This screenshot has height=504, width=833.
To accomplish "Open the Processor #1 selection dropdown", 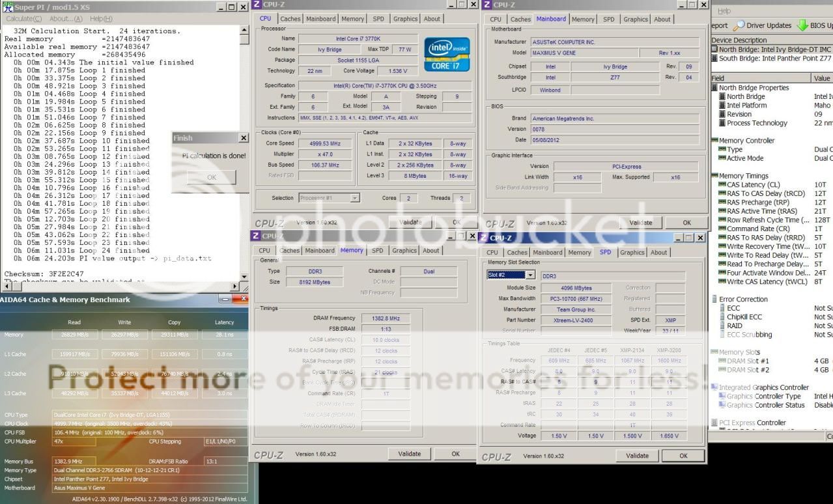I will coord(355,198).
